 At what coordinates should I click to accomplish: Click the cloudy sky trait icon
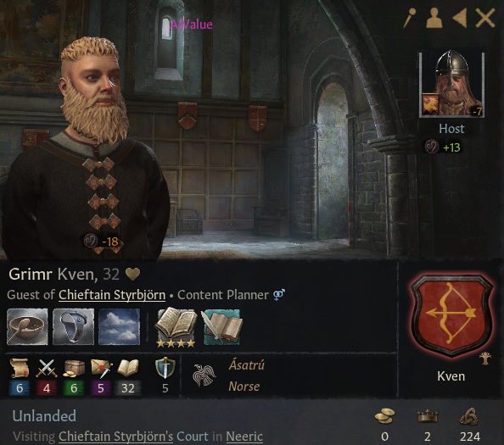120,327
